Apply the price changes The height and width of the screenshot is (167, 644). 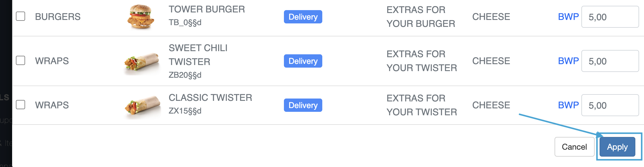(617, 147)
